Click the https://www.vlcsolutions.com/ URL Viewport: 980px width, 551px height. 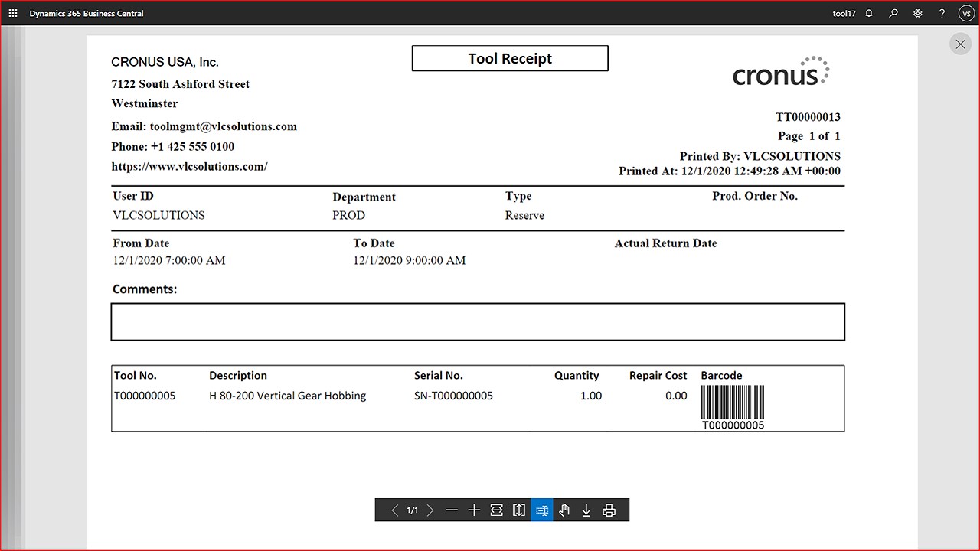pyautogui.click(x=189, y=167)
